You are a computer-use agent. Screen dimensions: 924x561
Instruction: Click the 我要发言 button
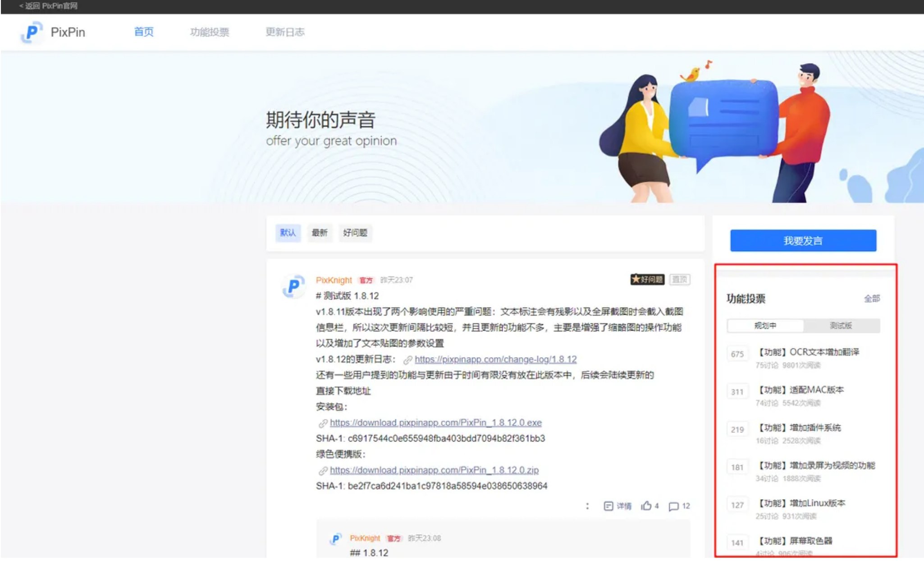(x=803, y=240)
